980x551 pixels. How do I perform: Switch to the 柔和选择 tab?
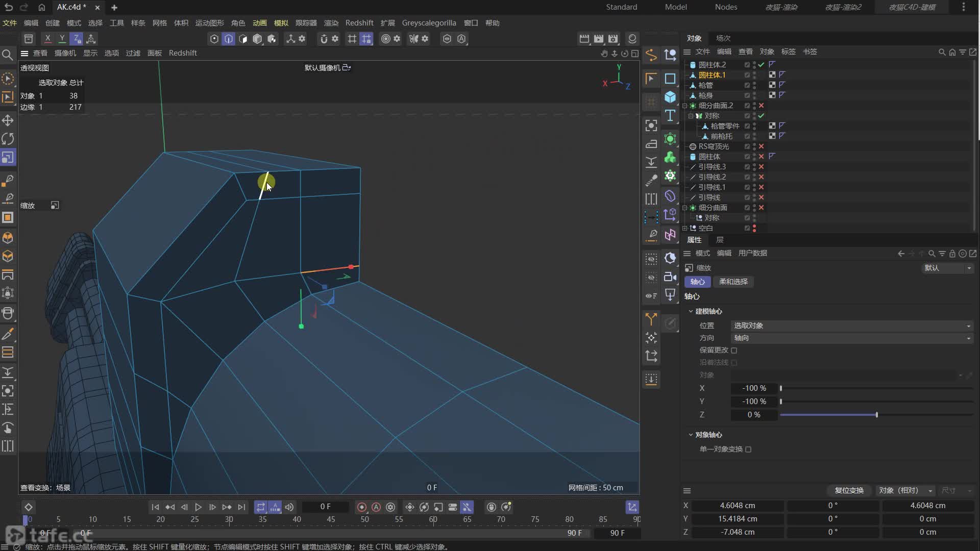coord(733,282)
